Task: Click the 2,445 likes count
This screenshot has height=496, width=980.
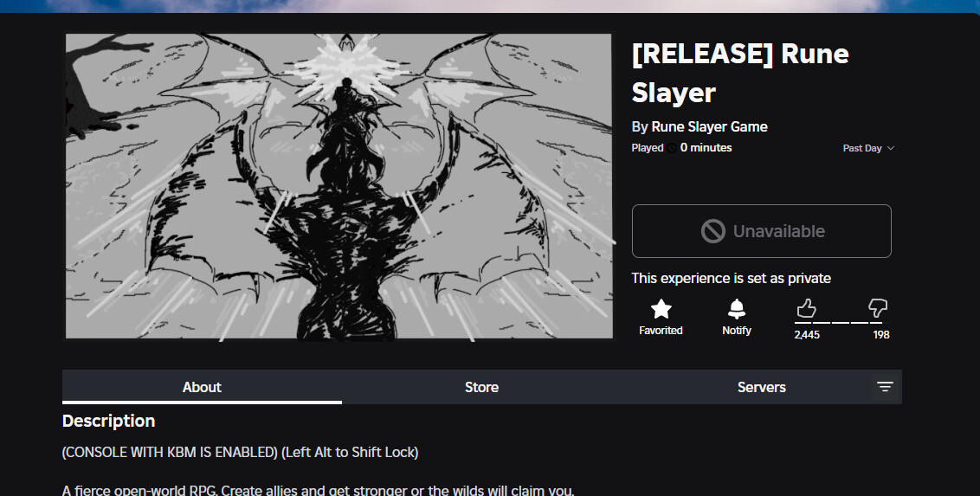Action: [807, 335]
